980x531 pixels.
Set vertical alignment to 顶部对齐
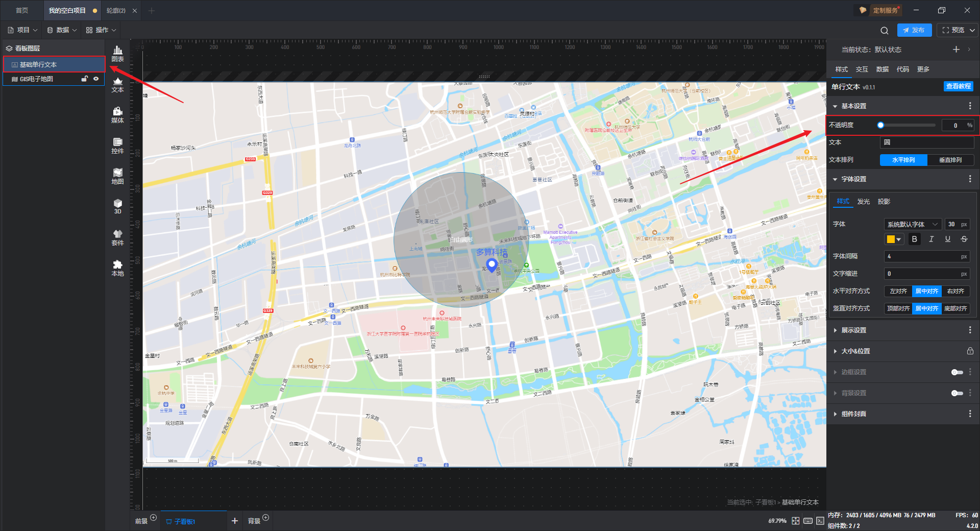point(898,308)
